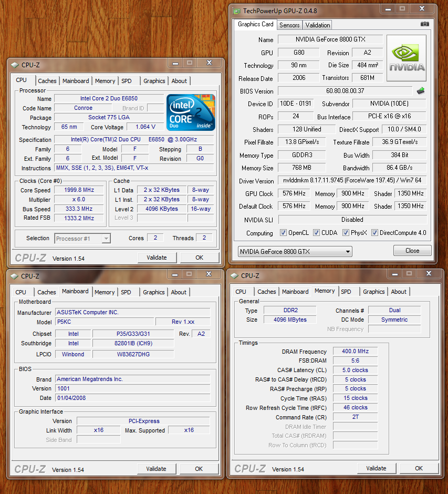Switch to the Sensors tab in GPU-Z
This screenshot has width=448, height=494.
pos(289,25)
